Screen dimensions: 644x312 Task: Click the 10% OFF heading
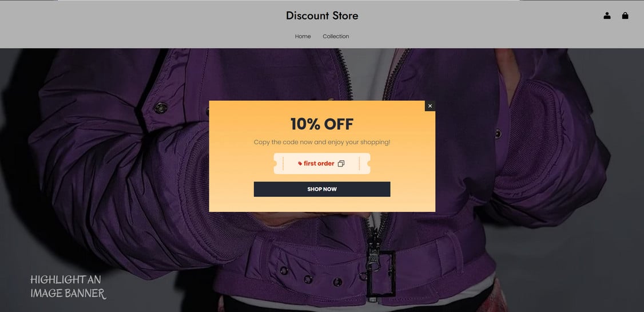[322, 124]
